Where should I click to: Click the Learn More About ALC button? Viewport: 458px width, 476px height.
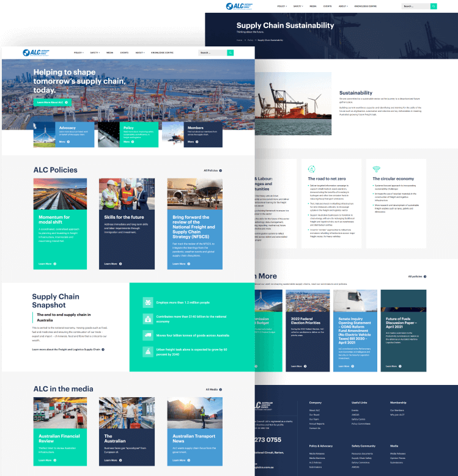pos(52,102)
